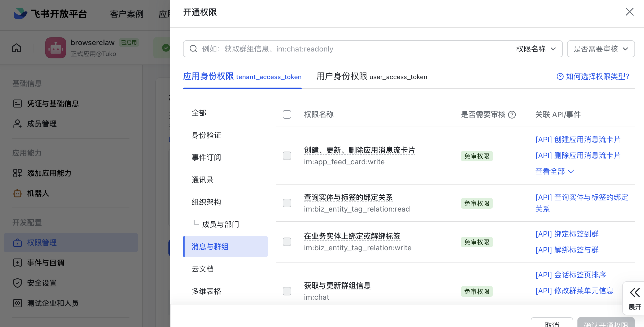Switch to 用户身份权限 user_access_token tab
This screenshot has height=327, width=644.
tap(372, 77)
